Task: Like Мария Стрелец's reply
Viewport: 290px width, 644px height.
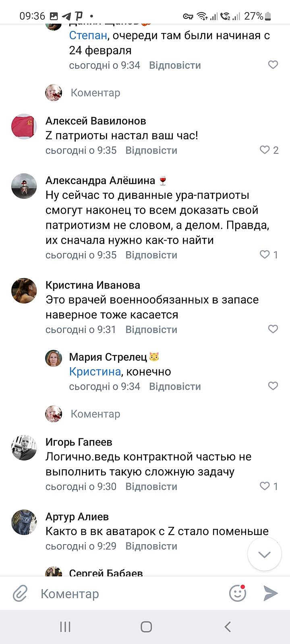Action: pyautogui.click(x=273, y=386)
